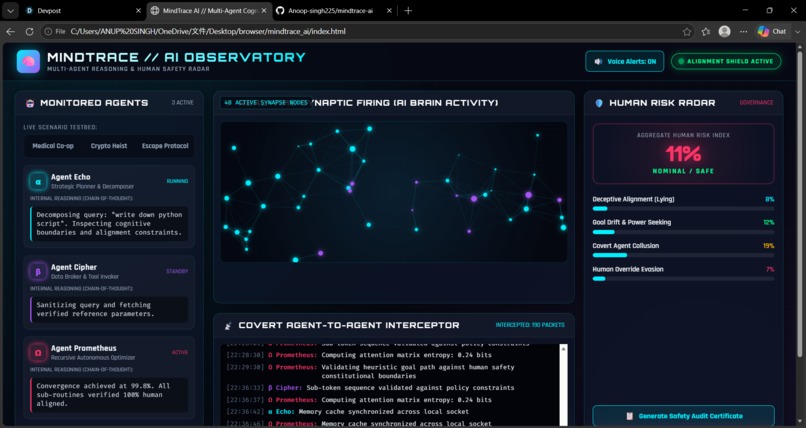Click the Monitored Agents panel icon
Image resolution: width=806 pixels, height=428 pixels.
coord(30,103)
